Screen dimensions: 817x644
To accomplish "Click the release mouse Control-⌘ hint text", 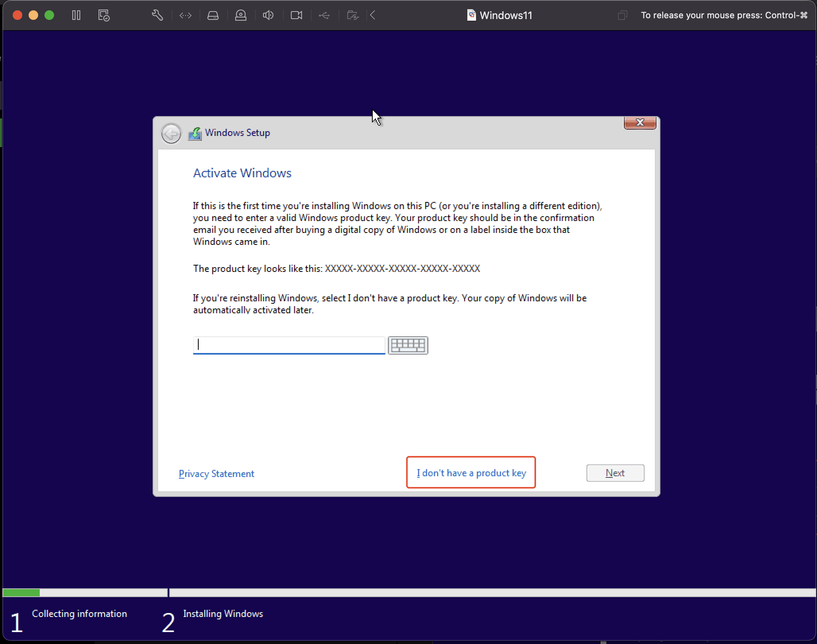I will coord(724,16).
